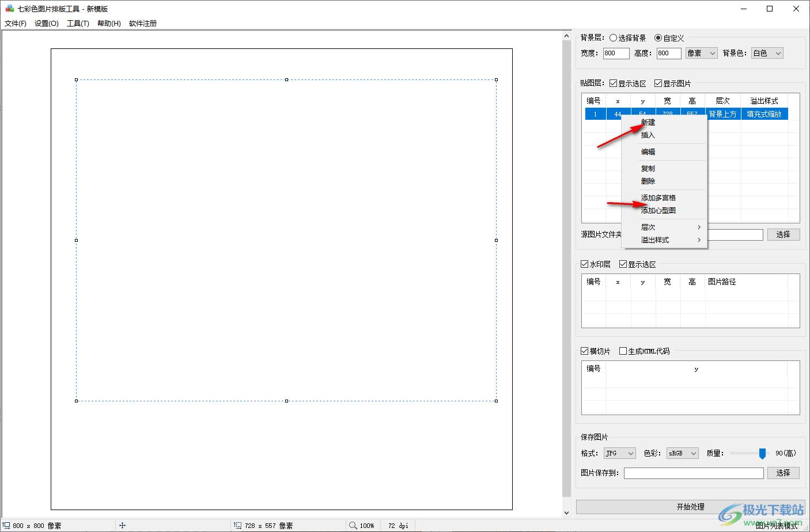Click the 质量 slider handle

tap(762, 454)
